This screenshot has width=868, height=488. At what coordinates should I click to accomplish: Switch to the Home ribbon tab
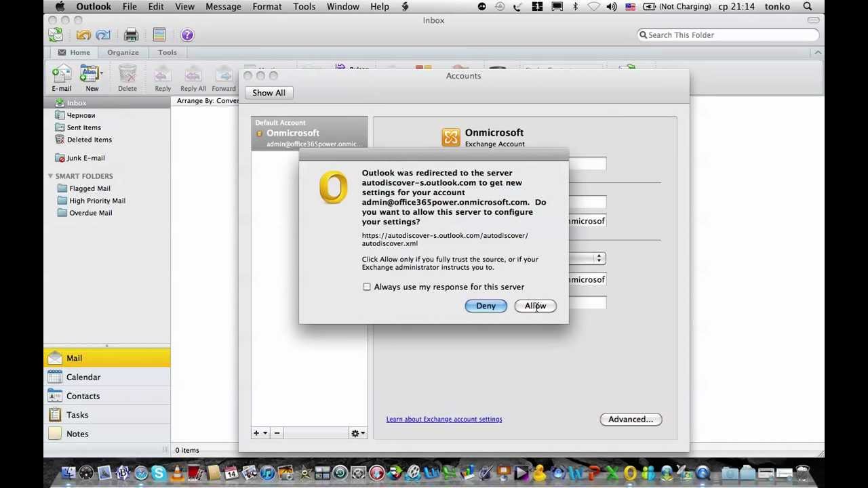tap(73, 52)
